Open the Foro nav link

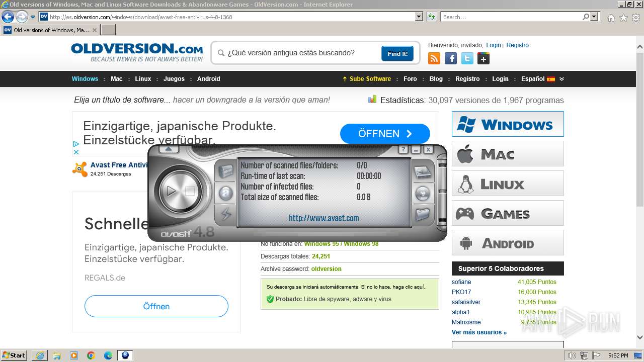[410, 79]
